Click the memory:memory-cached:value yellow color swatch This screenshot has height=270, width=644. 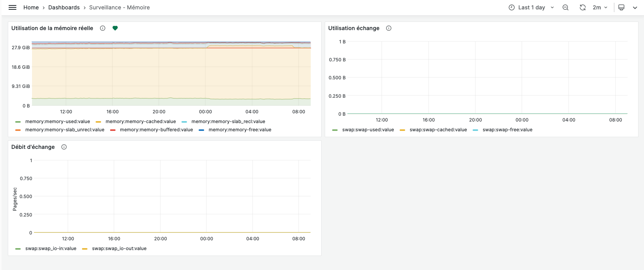pyautogui.click(x=98, y=122)
